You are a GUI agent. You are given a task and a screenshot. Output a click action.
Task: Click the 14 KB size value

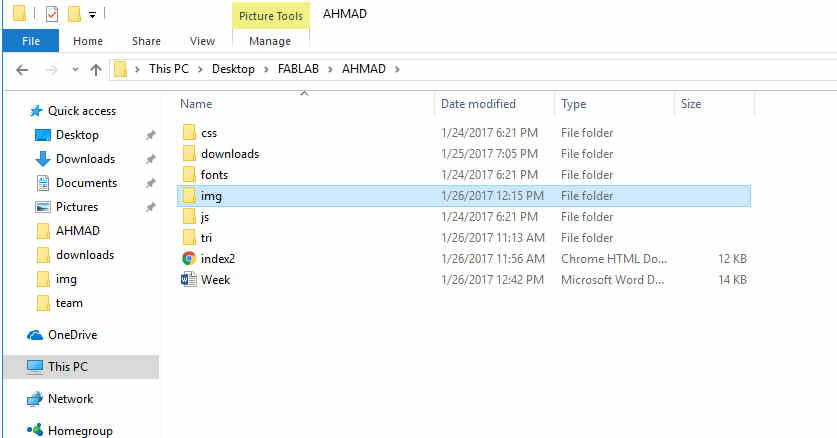(x=732, y=280)
